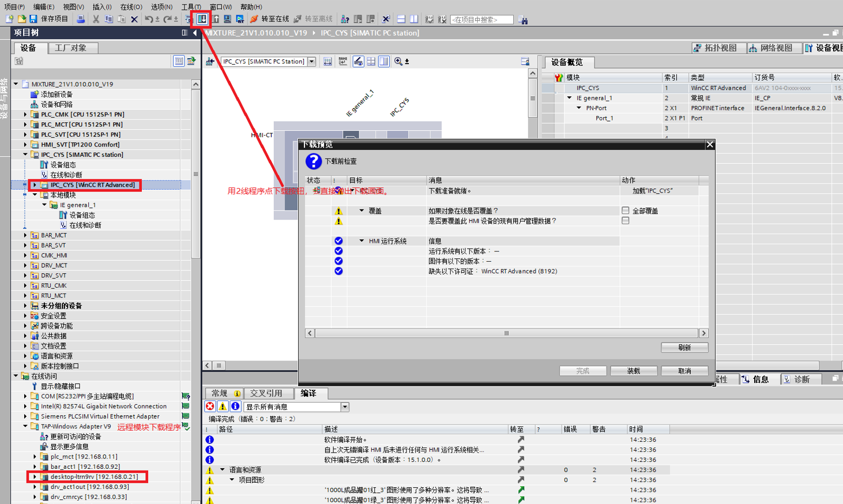Click the Start simulation toolbar icon
Viewport: 843px width, 504px height.
pyautogui.click(x=227, y=19)
